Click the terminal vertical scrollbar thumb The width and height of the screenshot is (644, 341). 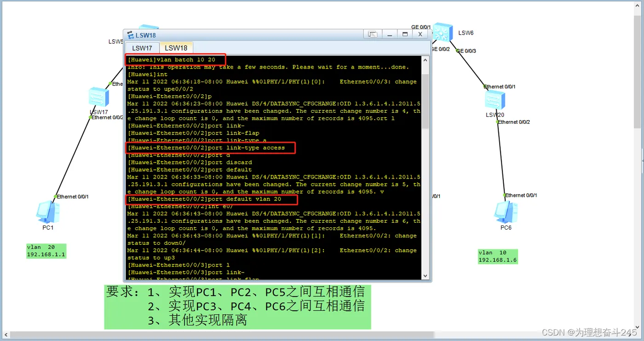(425, 101)
